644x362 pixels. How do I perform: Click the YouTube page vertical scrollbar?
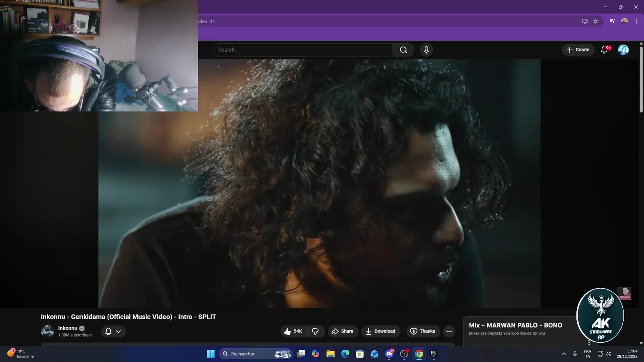[x=641, y=79]
